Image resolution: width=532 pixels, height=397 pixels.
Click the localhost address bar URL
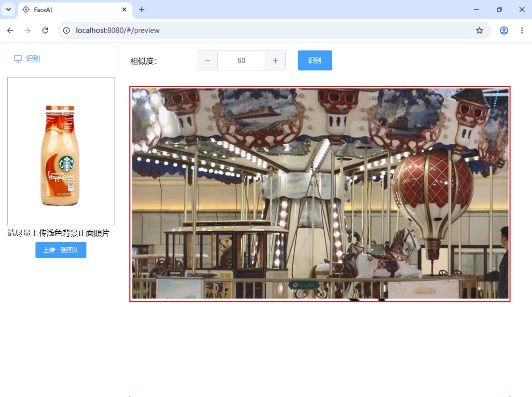pos(118,30)
